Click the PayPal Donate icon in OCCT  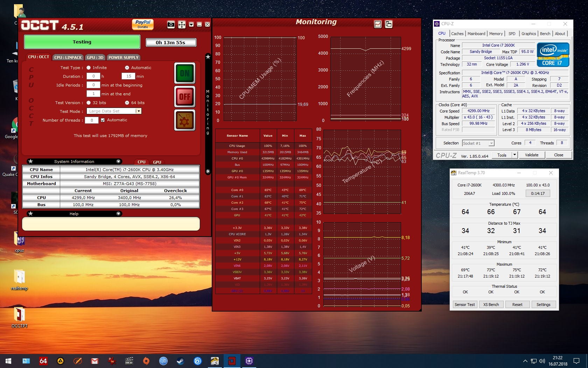pyautogui.click(x=143, y=24)
